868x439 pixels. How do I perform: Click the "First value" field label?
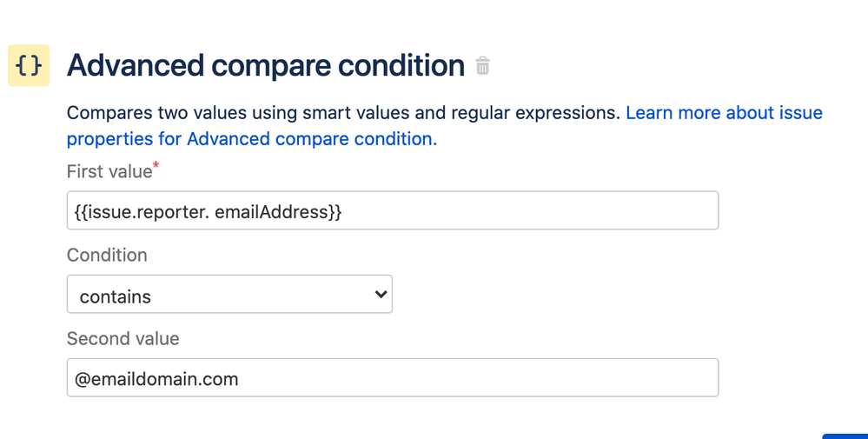coord(109,171)
